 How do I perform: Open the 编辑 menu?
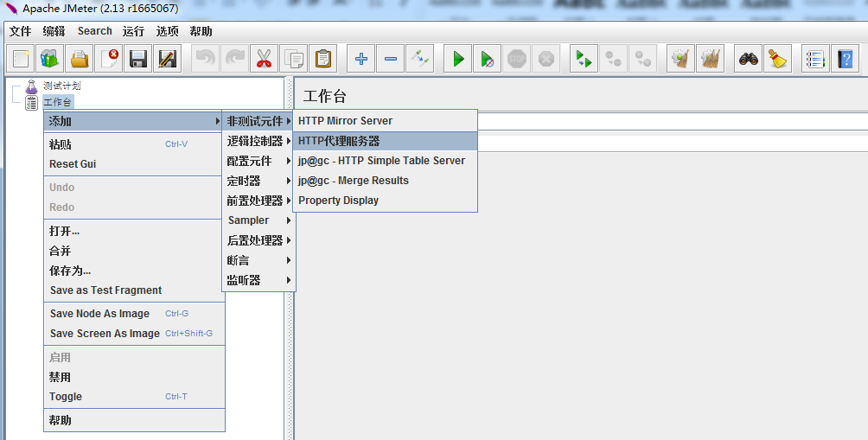click(x=54, y=31)
